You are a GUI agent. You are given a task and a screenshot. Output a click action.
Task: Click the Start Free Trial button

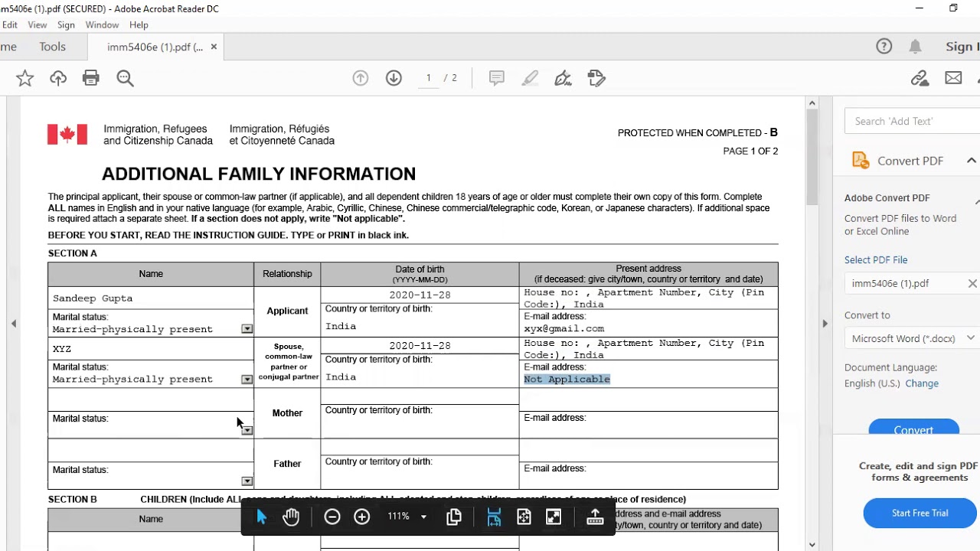click(920, 513)
